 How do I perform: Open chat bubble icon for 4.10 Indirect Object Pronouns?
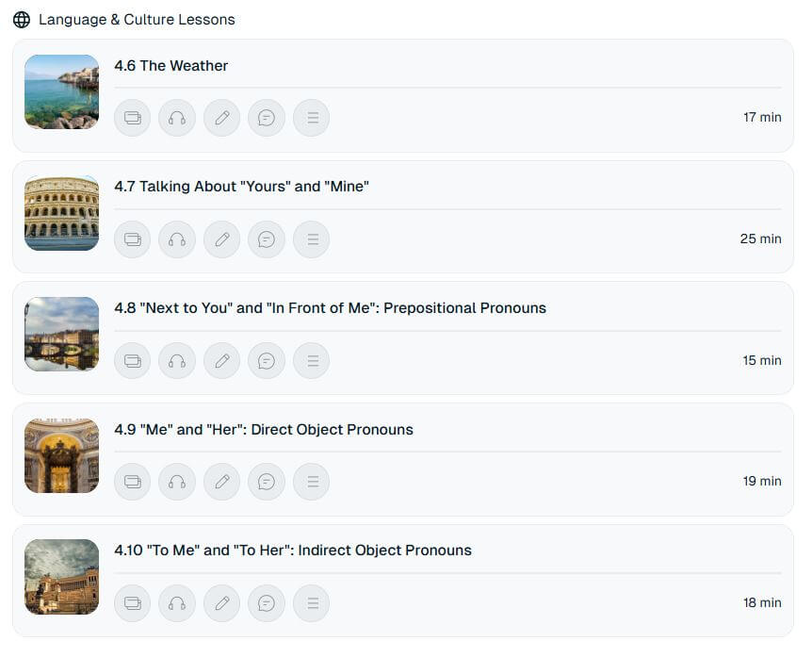[x=267, y=603]
